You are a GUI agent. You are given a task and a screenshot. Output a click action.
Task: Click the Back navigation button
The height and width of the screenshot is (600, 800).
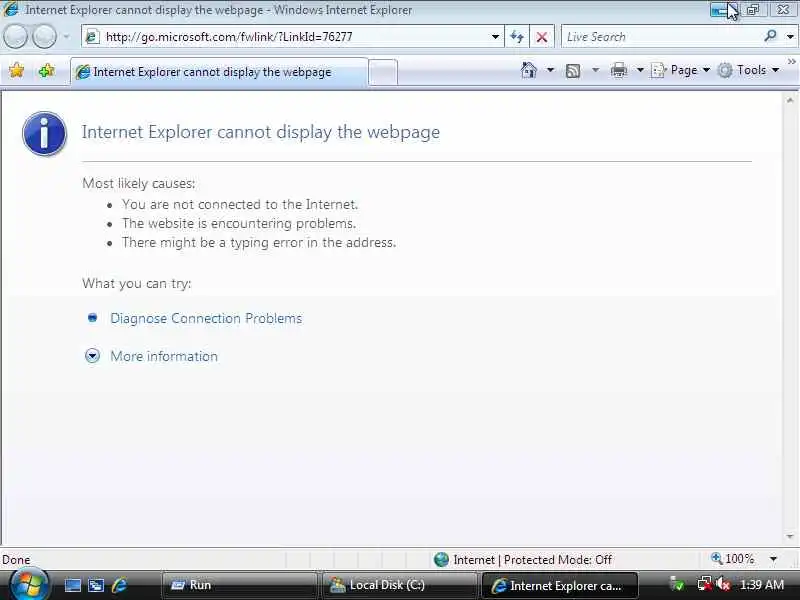pos(15,37)
